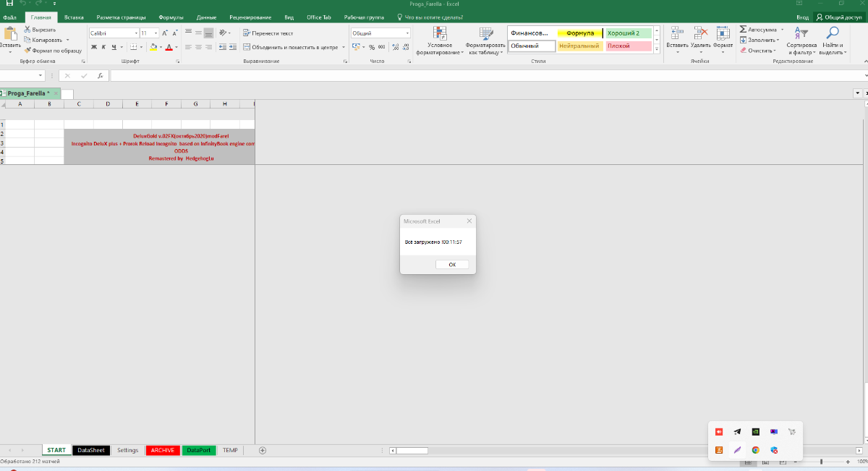Click the Paste (Вставить) clipboard icon
Viewport: 868px width, 471px height.
(10, 33)
